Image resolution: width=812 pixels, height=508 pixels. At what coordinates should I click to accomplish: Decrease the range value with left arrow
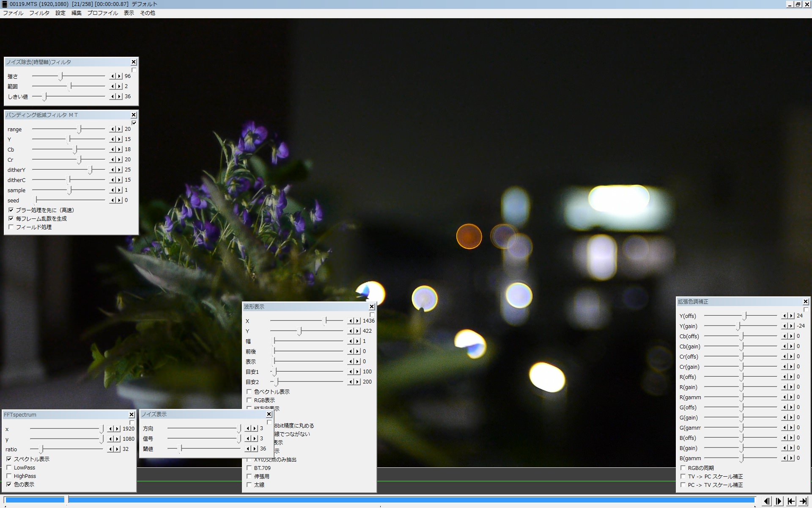pos(113,129)
